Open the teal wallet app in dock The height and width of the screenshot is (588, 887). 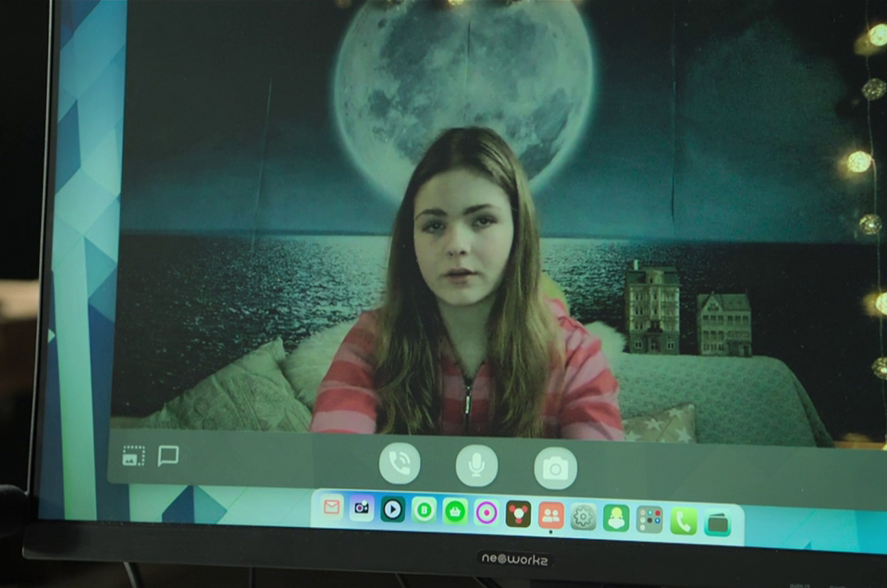[x=718, y=524]
